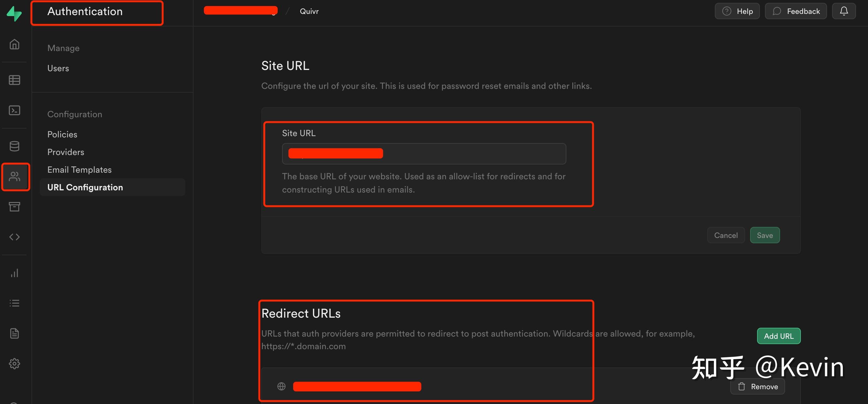Open Email Templates settings
Image resolution: width=868 pixels, height=404 pixels.
[x=79, y=170]
